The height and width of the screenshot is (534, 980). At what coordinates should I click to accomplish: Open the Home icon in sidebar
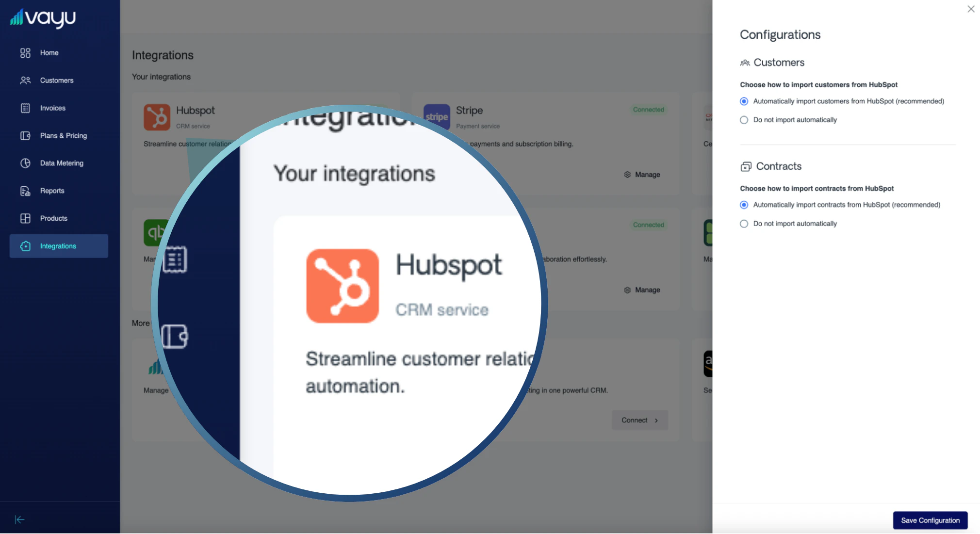coord(25,53)
